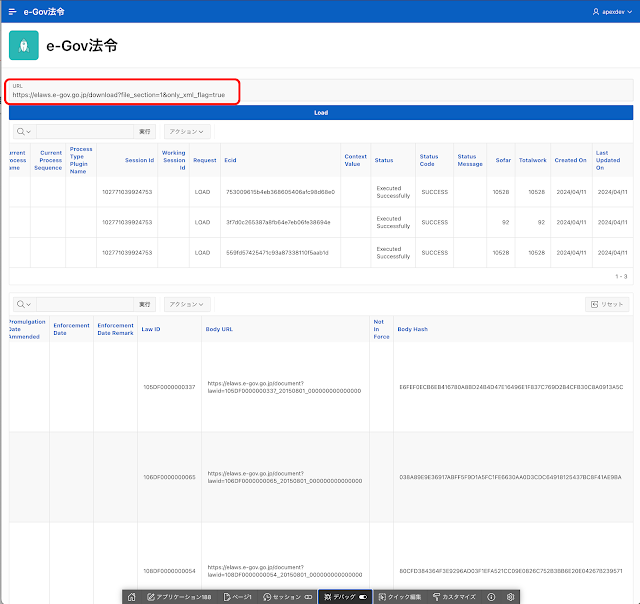Screen dimensions: 640x604
Task: Sort by Ecid column header
Action: 230,160
